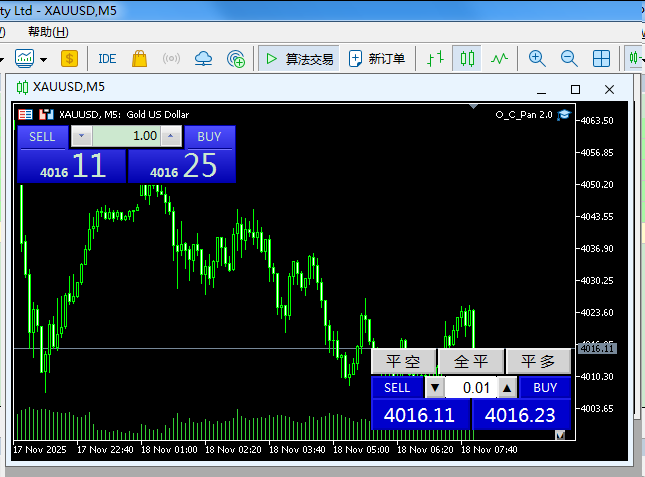The image size is (645, 477).
Task: Open the gold dollar account icon
Action: pyautogui.click(x=70, y=59)
